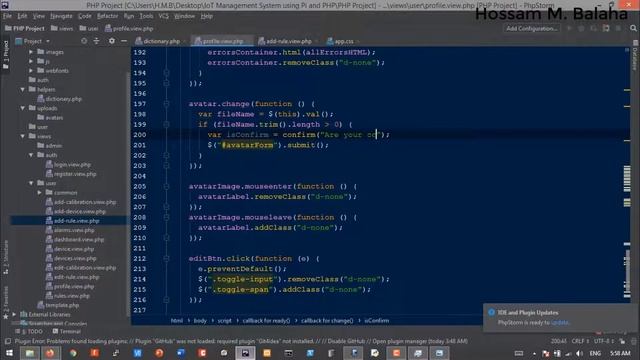Viewport: 640px width, 360px height.
Task: Open the VCS menu
Action: click(164, 16)
